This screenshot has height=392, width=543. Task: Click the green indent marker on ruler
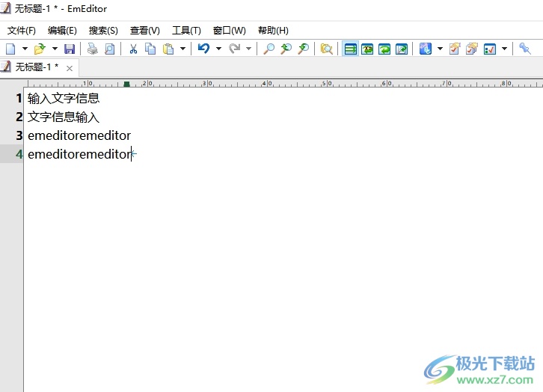[x=126, y=84]
